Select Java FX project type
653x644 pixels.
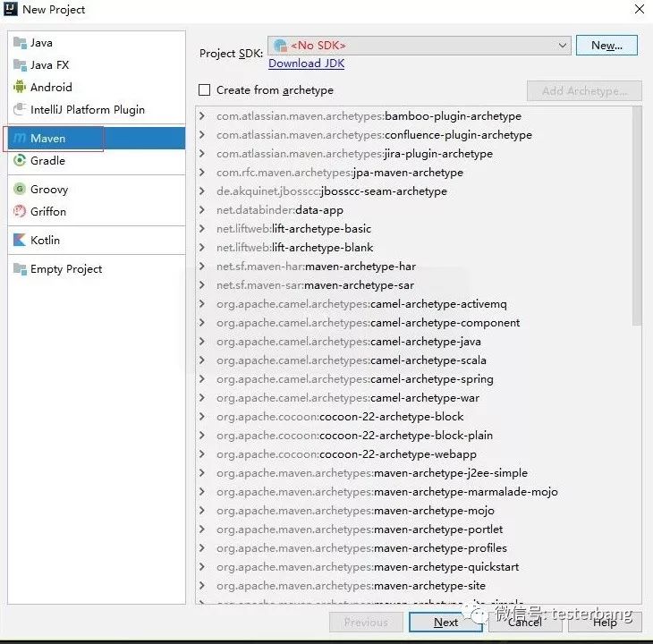97,65
